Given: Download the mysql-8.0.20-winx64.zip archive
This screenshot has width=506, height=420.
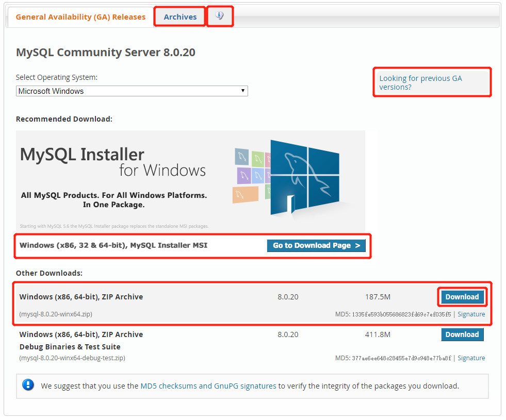Looking at the screenshot, I should [x=462, y=297].
